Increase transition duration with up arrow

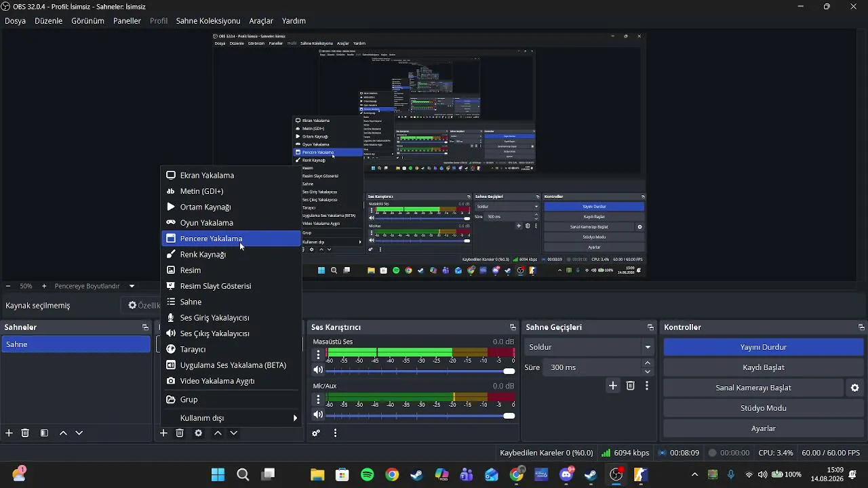[x=648, y=363]
